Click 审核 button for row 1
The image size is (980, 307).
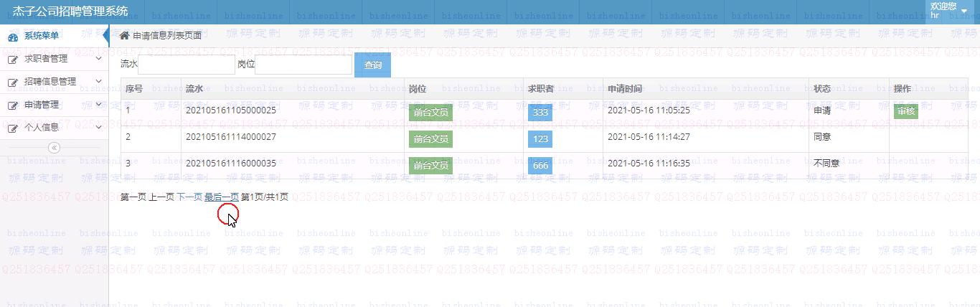[906, 111]
